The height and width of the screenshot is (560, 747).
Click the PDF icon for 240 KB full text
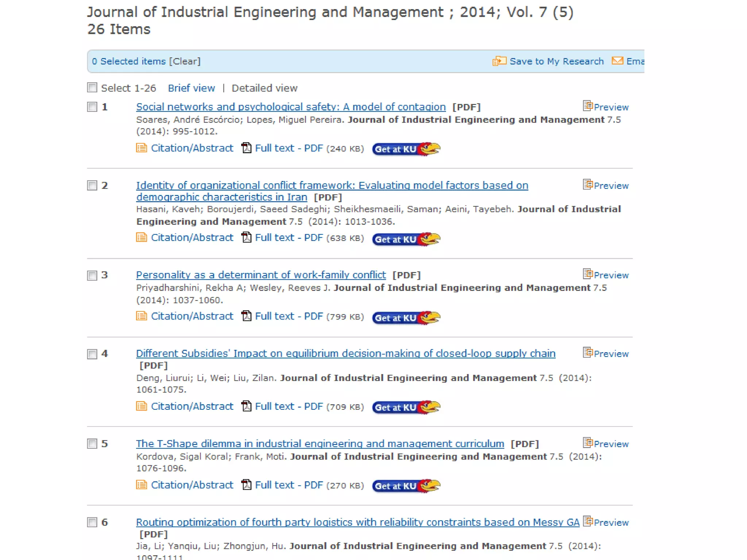point(247,148)
